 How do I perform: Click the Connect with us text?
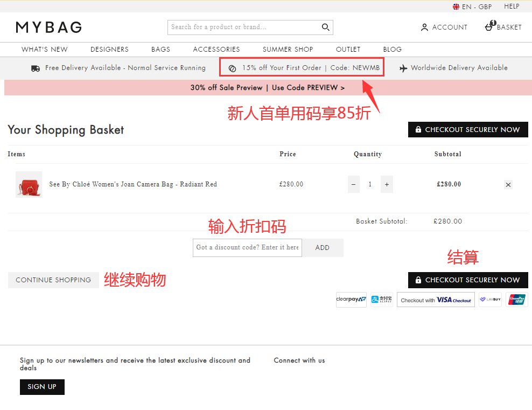click(x=299, y=360)
